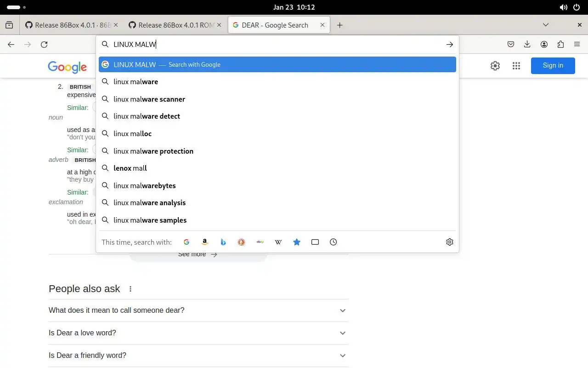Search this time with Google icon
The image size is (588, 368).
click(x=187, y=242)
